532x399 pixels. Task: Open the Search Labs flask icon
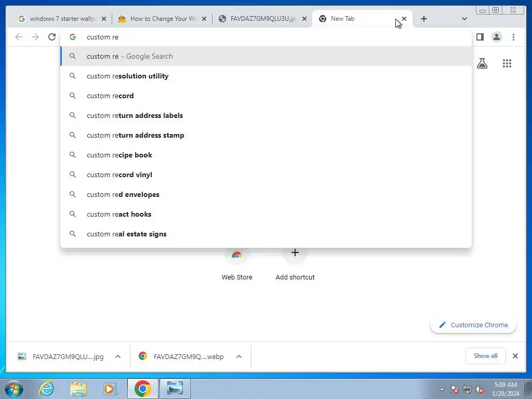click(x=482, y=63)
